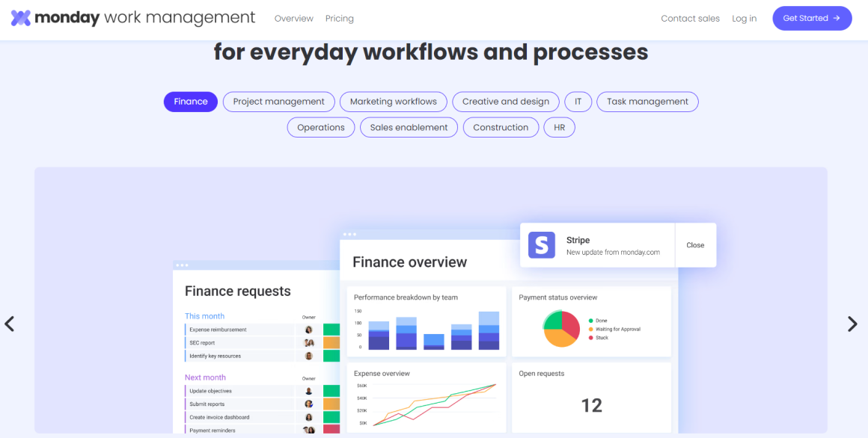Switch to the IT category

[x=578, y=102]
